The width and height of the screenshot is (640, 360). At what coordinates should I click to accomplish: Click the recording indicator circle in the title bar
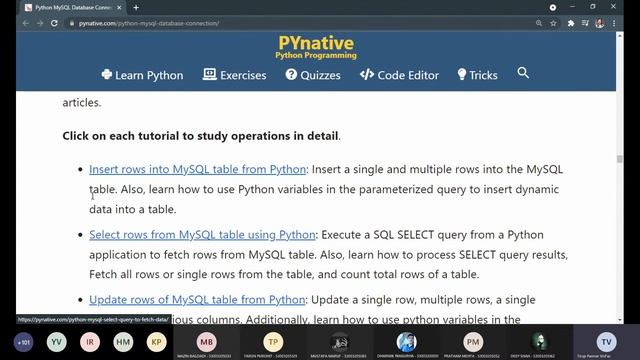coord(553,7)
